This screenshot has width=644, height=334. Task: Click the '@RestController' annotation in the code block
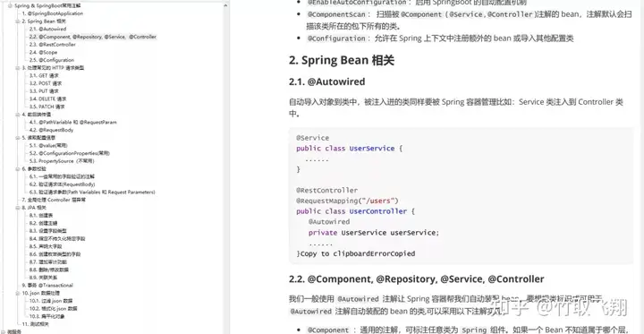[327, 191]
